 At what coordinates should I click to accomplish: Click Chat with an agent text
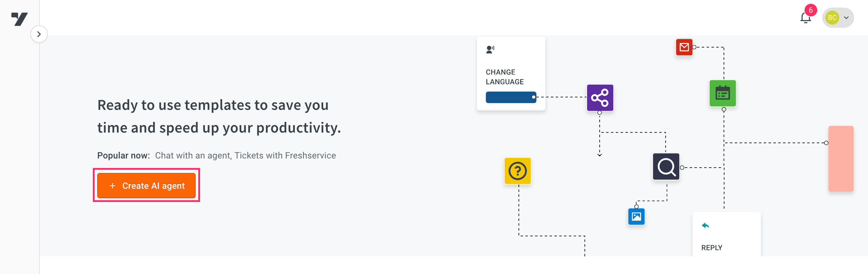(193, 155)
